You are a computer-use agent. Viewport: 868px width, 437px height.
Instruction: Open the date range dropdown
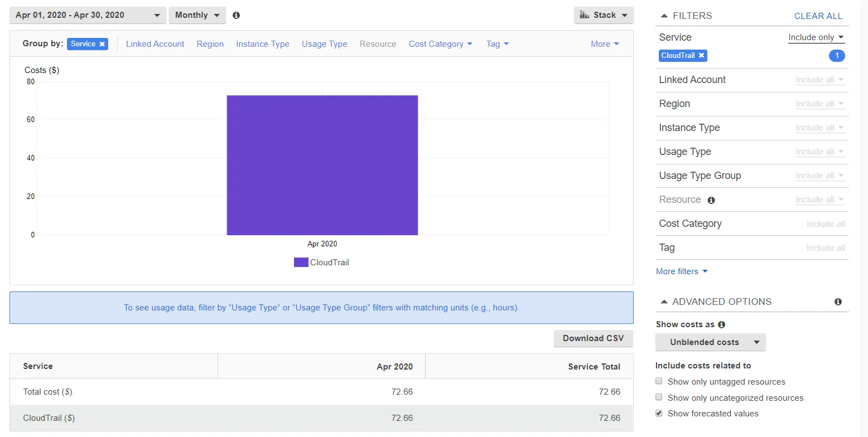[88, 15]
